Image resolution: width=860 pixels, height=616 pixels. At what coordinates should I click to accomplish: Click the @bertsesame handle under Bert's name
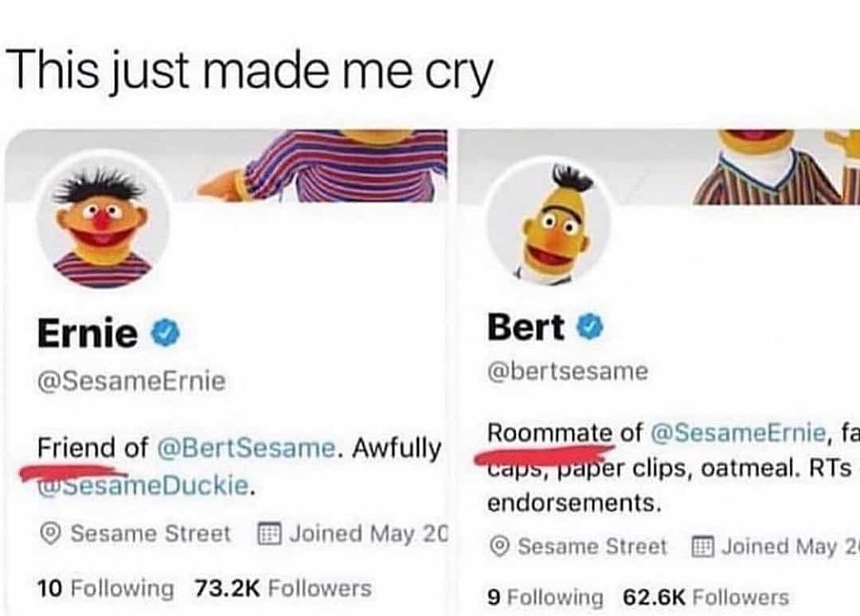point(568,371)
